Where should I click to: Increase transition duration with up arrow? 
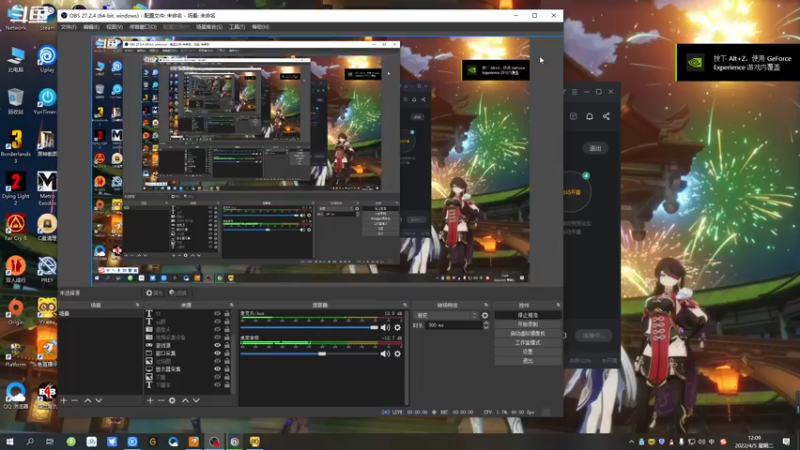pos(486,323)
